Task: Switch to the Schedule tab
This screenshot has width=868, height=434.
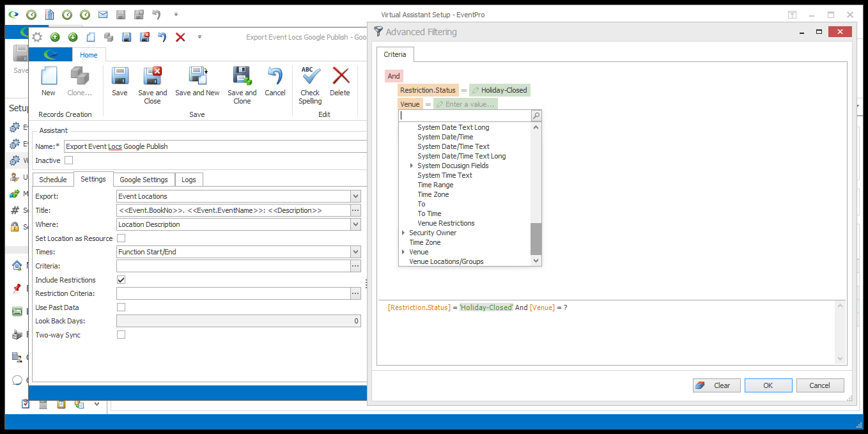Action: tap(53, 180)
